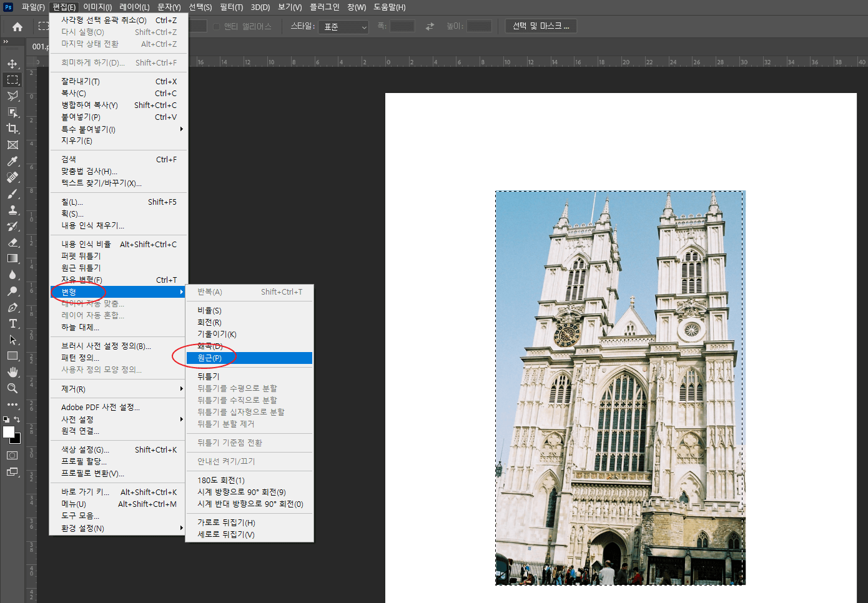Select the Hand tool

point(12,372)
